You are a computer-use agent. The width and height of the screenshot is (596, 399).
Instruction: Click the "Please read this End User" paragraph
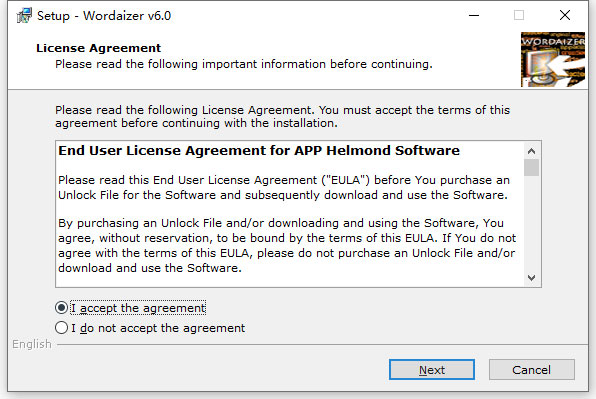coord(284,187)
